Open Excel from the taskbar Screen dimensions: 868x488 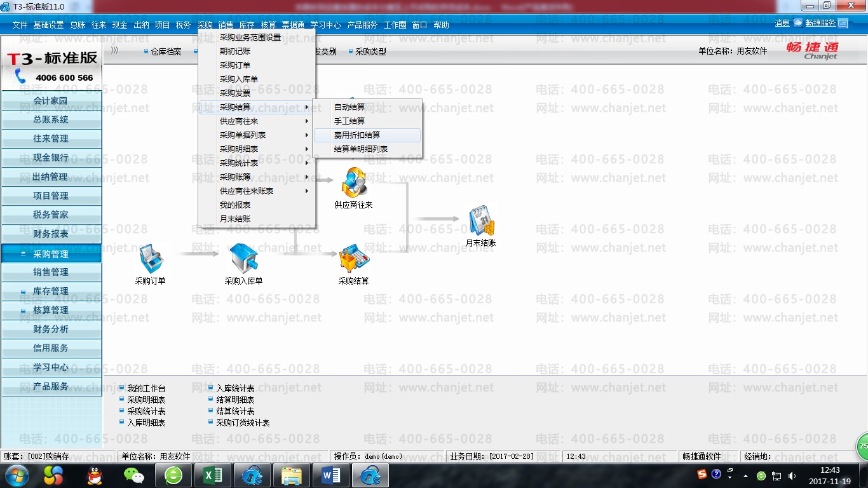(x=212, y=475)
